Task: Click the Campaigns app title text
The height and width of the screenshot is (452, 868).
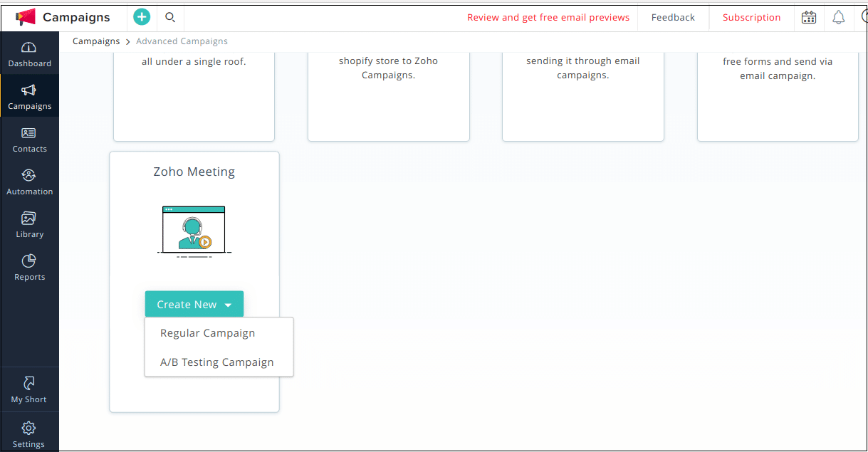Action: pyautogui.click(x=76, y=17)
